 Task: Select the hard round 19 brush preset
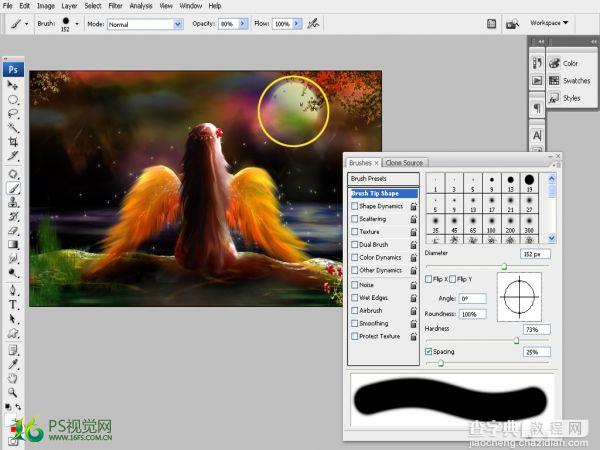coord(529,183)
